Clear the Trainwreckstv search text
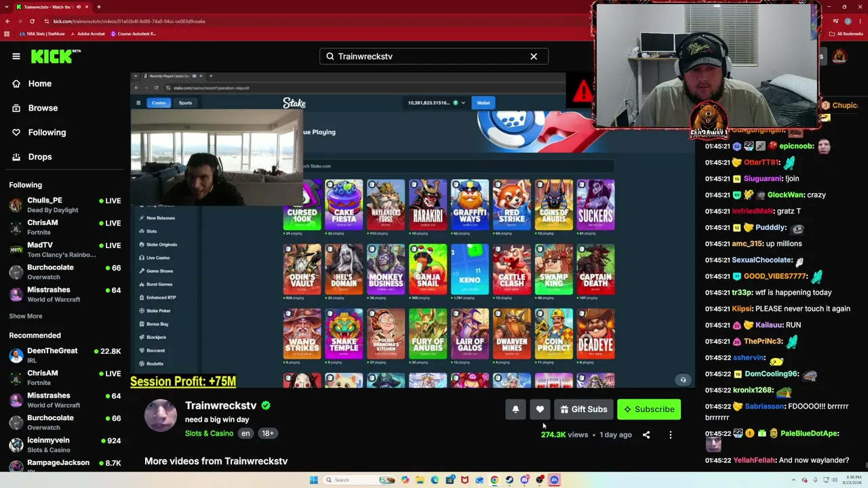 click(534, 56)
